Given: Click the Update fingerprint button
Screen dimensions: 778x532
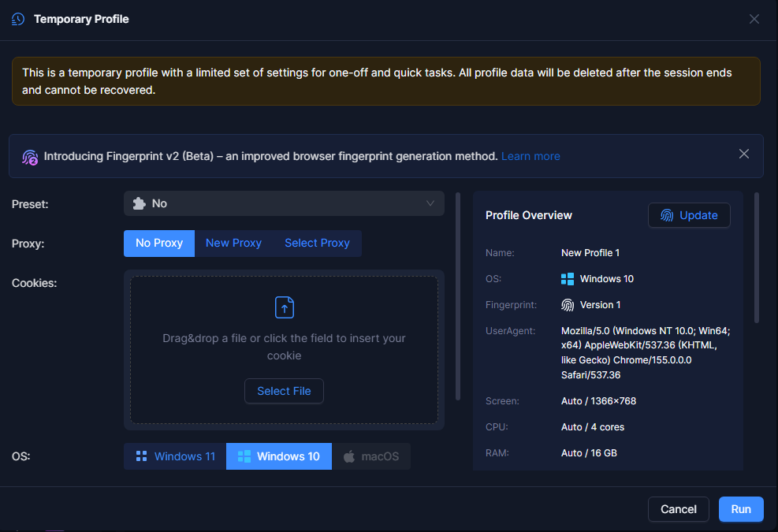Looking at the screenshot, I should click(689, 215).
